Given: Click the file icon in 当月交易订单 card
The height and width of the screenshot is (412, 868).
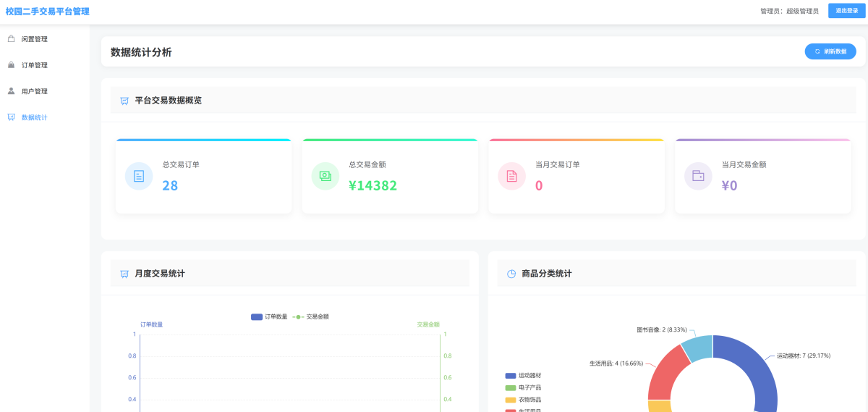Looking at the screenshot, I should (512, 176).
